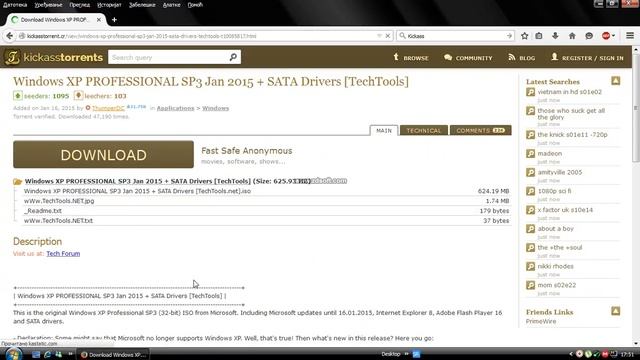Click the big DOWNLOAD button
640x360 pixels.
tap(103, 154)
